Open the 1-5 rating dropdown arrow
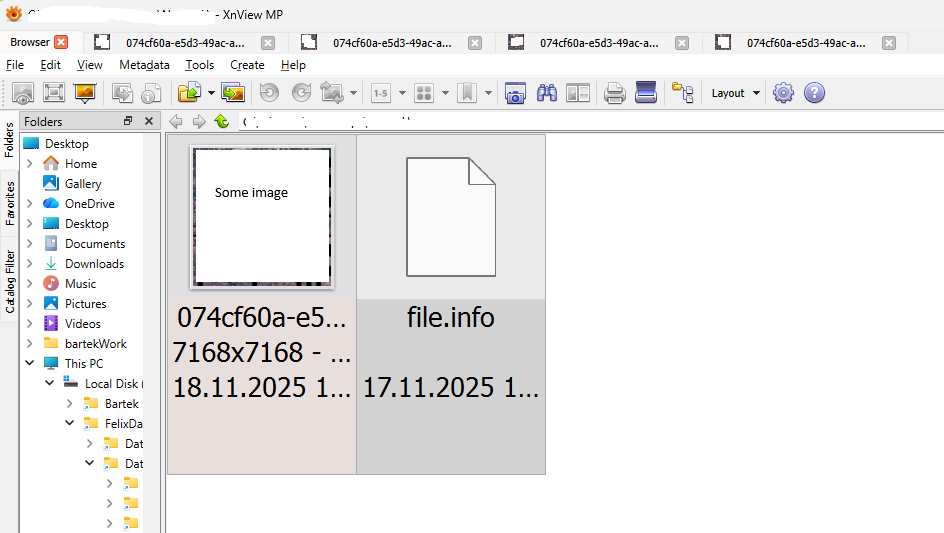This screenshot has height=533, width=944. 402,93
